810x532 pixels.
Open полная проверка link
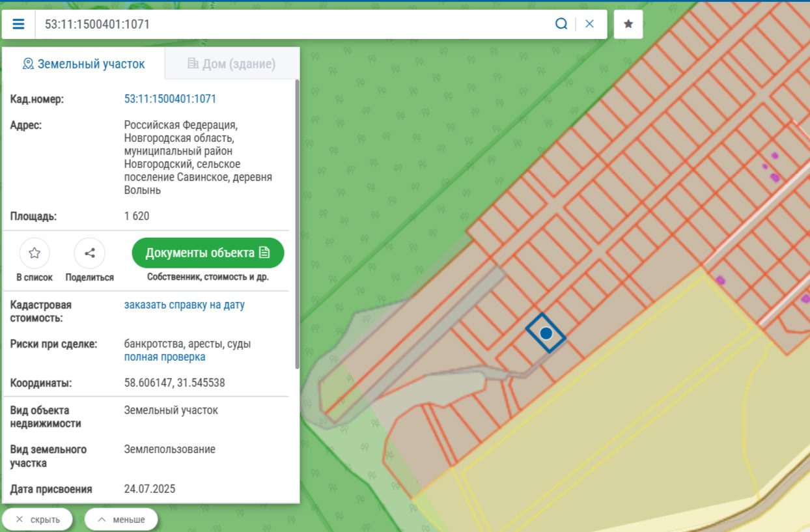pos(165,357)
